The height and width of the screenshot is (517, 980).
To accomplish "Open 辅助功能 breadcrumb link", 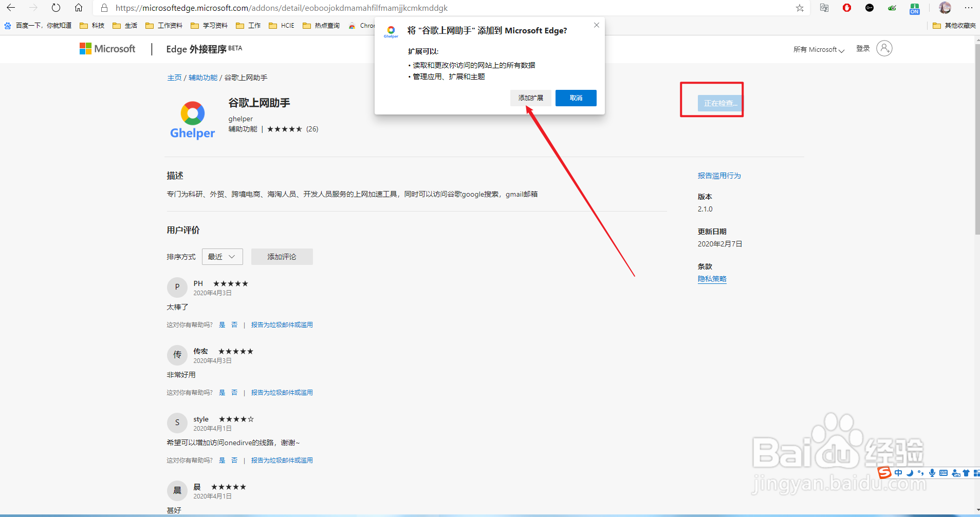I will [x=203, y=78].
